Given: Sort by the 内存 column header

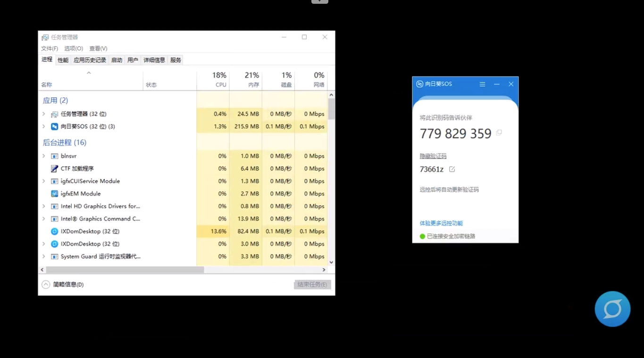Looking at the screenshot, I should pyautogui.click(x=245, y=80).
